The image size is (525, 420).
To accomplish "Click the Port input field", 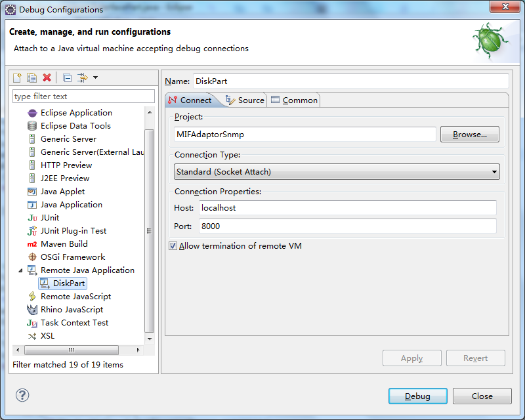I will tap(346, 226).
